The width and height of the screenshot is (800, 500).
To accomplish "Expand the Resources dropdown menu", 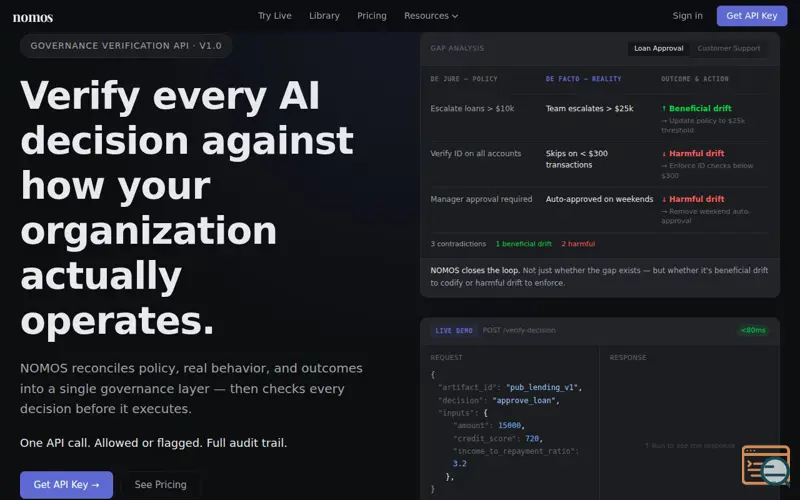I will pos(431,16).
